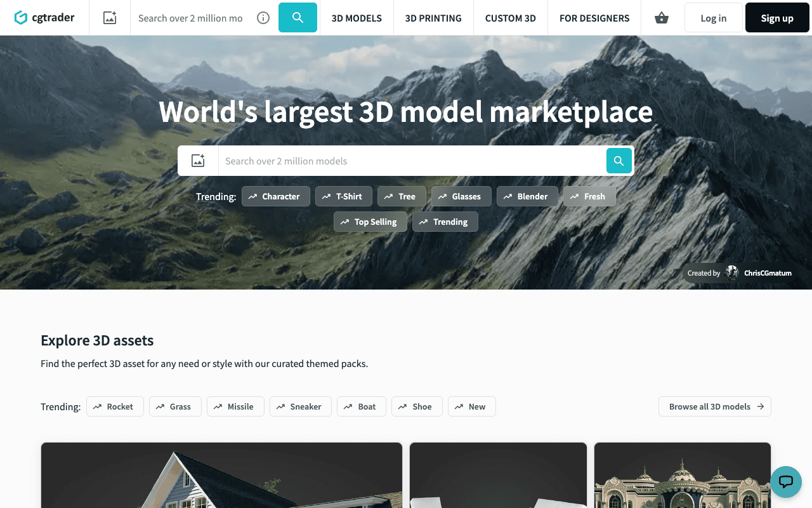Choose the Boat asset tag

(x=362, y=406)
